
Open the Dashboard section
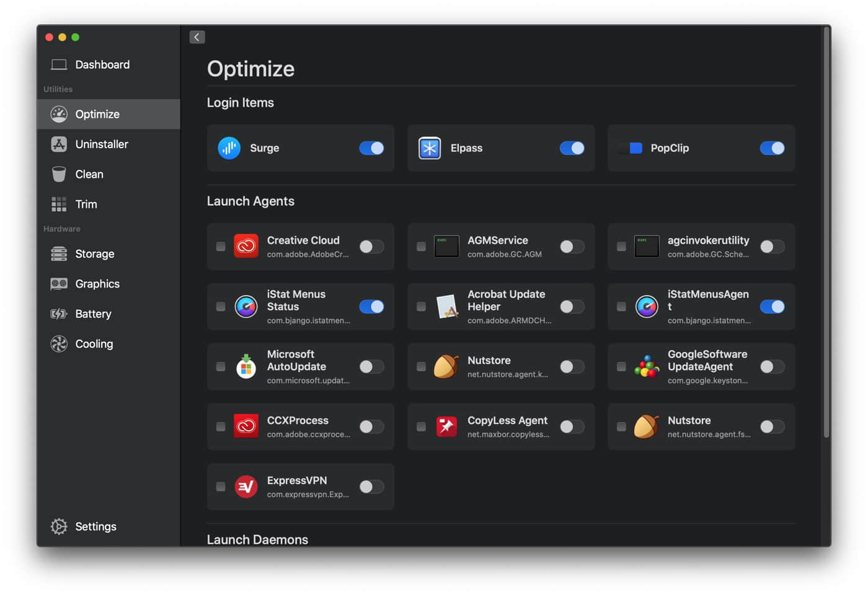click(108, 64)
